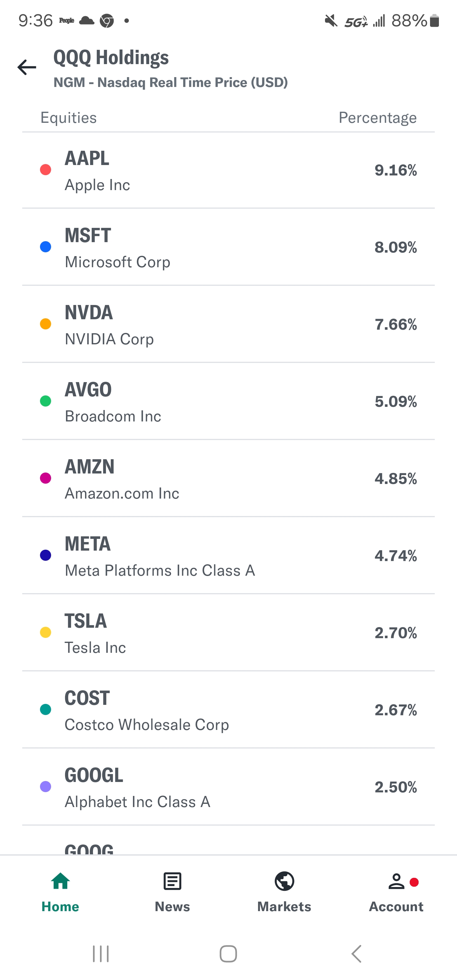Open the Account profile icon
The width and height of the screenshot is (457, 980).
(x=396, y=881)
